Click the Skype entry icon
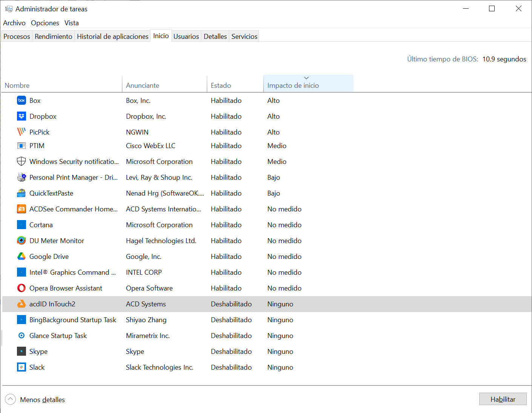 [21, 351]
